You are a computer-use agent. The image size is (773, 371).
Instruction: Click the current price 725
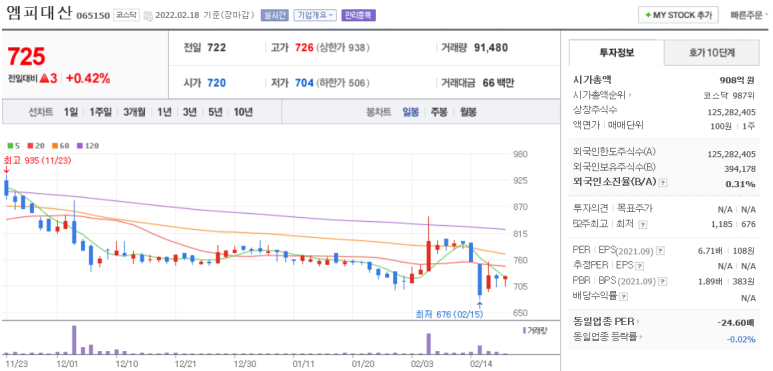pyautogui.click(x=27, y=57)
